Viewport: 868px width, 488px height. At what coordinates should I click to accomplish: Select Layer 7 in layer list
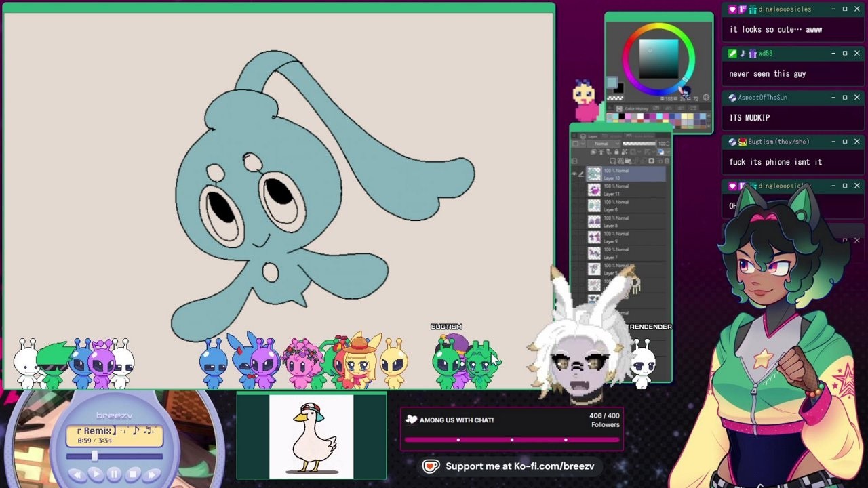click(626, 253)
